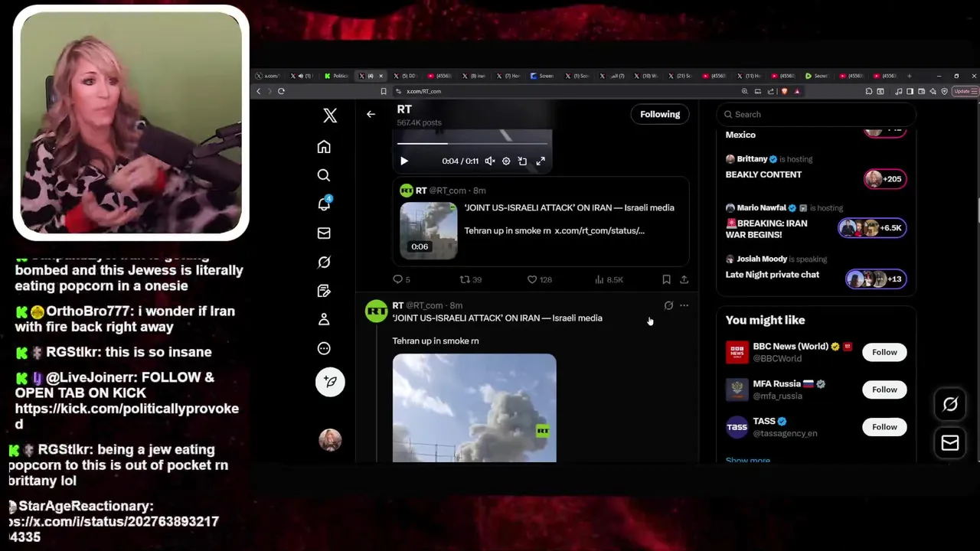This screenshot has height=551, width=980.
Task: Like the post with 128 likes
Action: (539, 279)
